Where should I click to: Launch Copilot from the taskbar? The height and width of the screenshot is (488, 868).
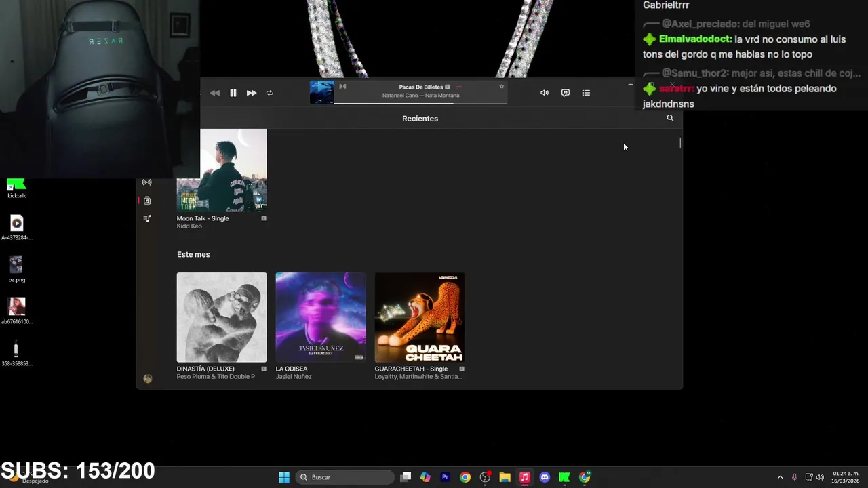pos(425,477)
